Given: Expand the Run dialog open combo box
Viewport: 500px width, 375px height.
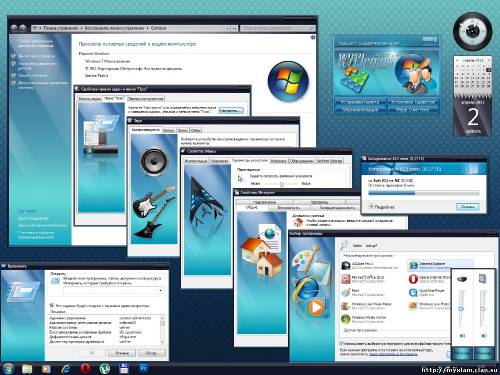Looking at the screenshot, I should [x=161, y=291].
